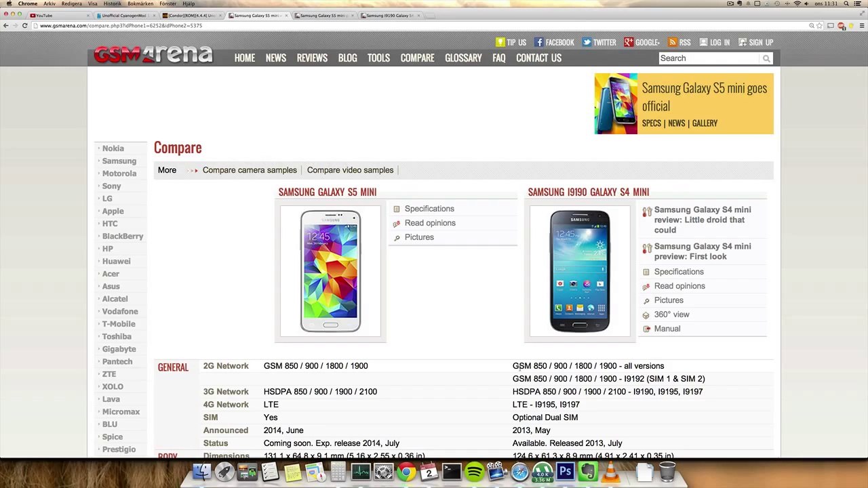
Task: Open the RSS feed link
Action: pos(679,42)
